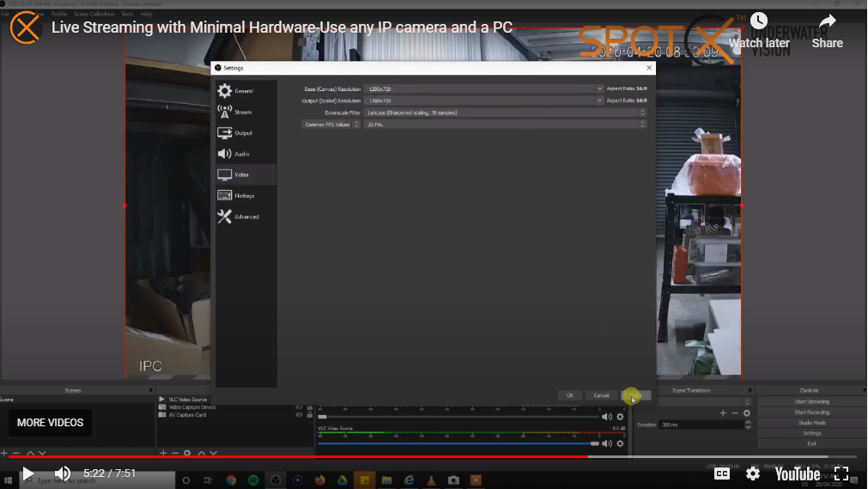Viewport: 868px width, 489px height.
Task: Move the selected source down
Action: [214, 453]
